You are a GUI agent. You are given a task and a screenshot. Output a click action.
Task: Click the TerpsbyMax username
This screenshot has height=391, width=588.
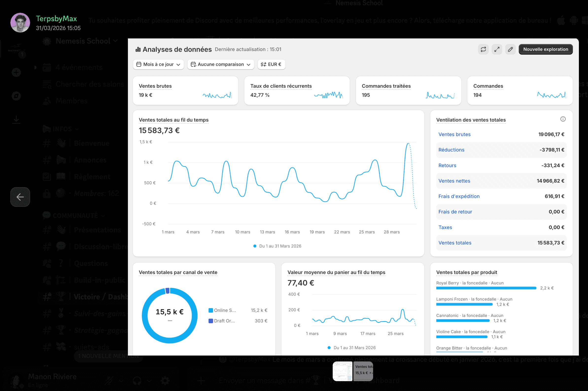56,19
